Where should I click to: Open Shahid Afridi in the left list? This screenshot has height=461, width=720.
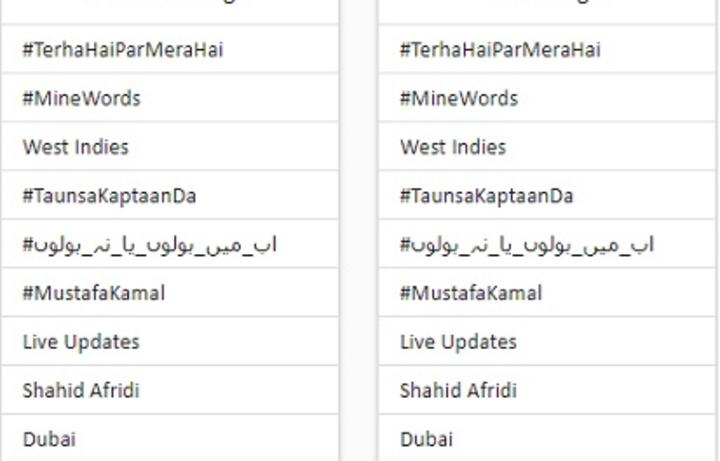coord(81,390)
